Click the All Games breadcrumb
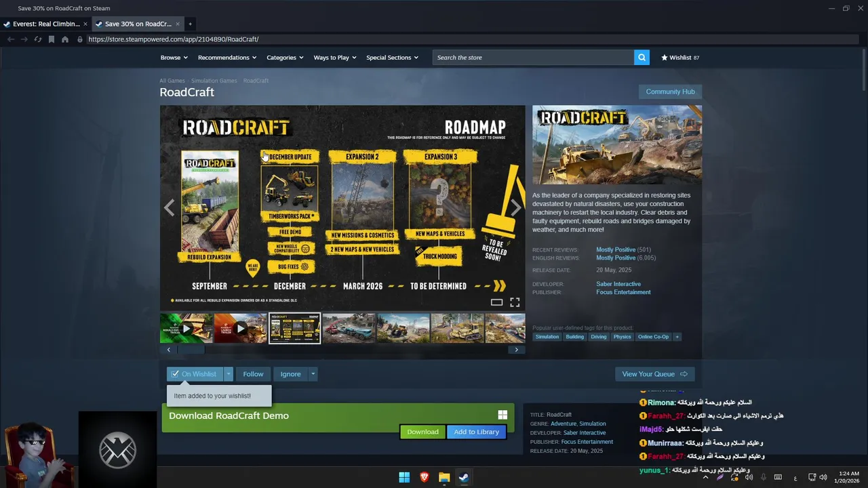Screen dimensions: 868x488 [172, 81]
